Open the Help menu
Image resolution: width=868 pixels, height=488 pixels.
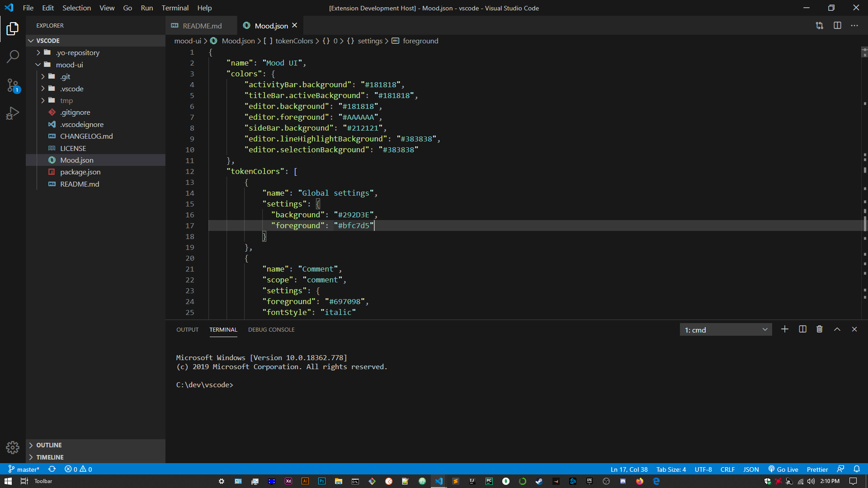click(204, 8)
